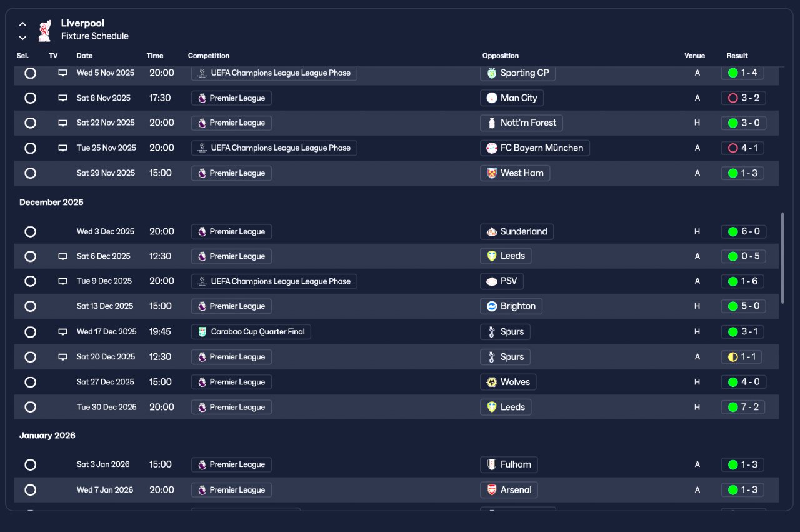Click the Carabao Cup competition icon
The width and height of the screenshot is (800, 532).
(202, 332)
